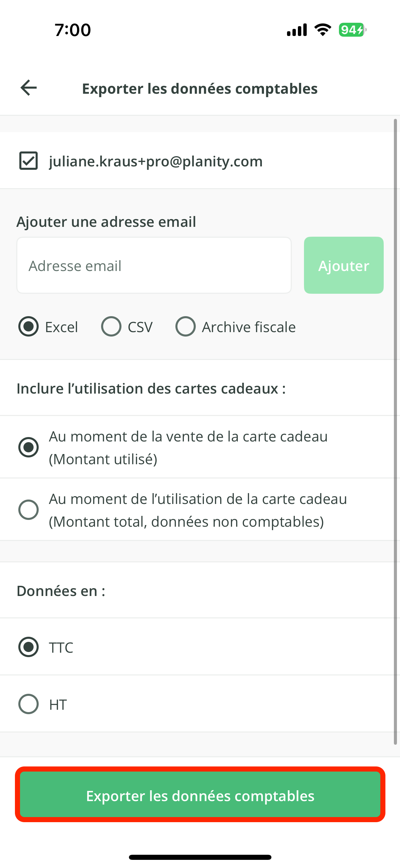Select the vente de la carte cadeau option
The width and height of the screenshot is (400, 868).
click(28, 447)
